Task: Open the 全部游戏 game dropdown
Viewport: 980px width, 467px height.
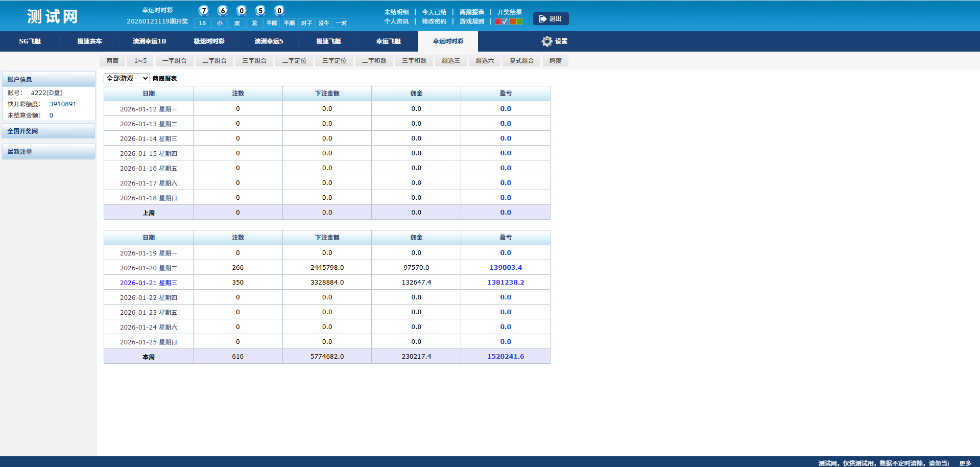Action: click(127, 78)
